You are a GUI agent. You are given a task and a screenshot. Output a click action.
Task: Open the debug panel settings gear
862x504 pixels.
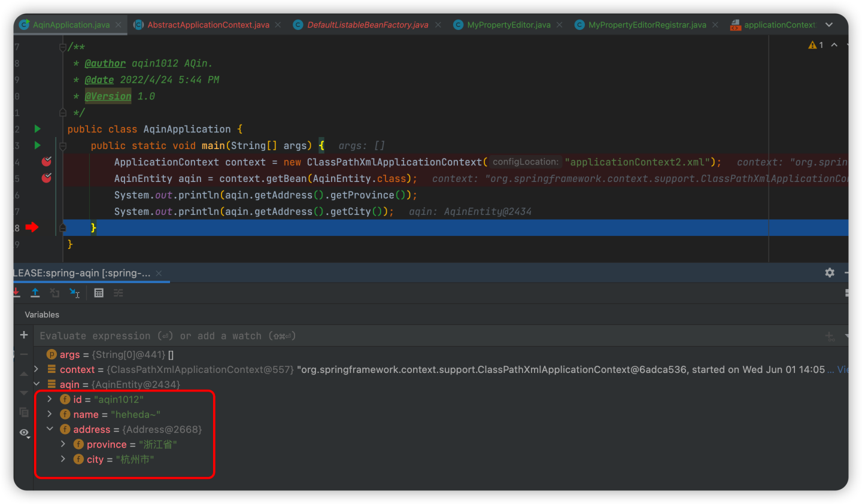[x=830, y=272]
